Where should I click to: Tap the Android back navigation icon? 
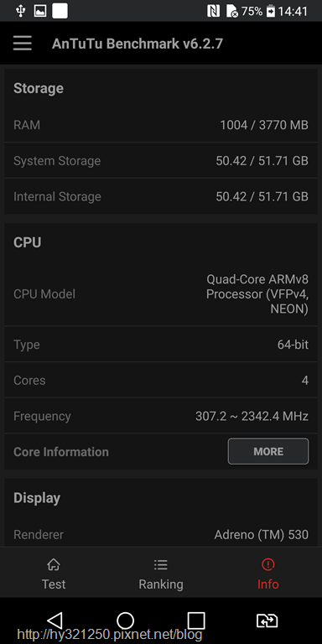pos(55,621)
